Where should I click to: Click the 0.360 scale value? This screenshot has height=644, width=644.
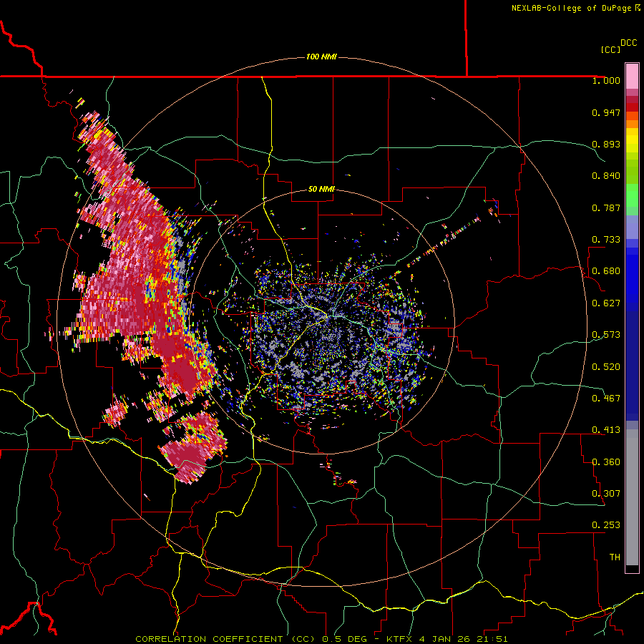click(x=606, y=462)
